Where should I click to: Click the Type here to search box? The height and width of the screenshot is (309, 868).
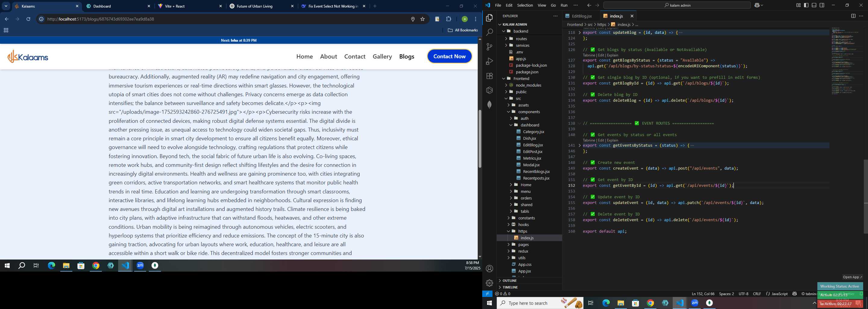pos(539,303)
